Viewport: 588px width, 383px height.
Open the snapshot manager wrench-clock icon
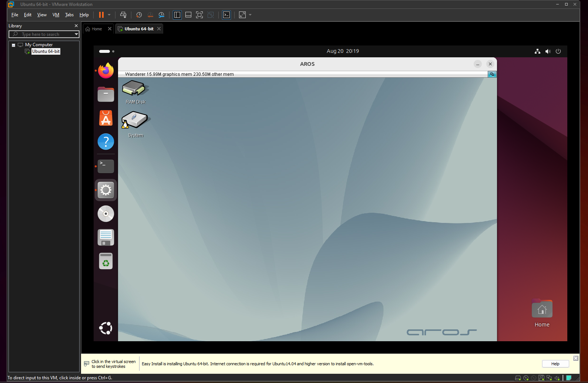pyautogui.click(x=161, y=15)
